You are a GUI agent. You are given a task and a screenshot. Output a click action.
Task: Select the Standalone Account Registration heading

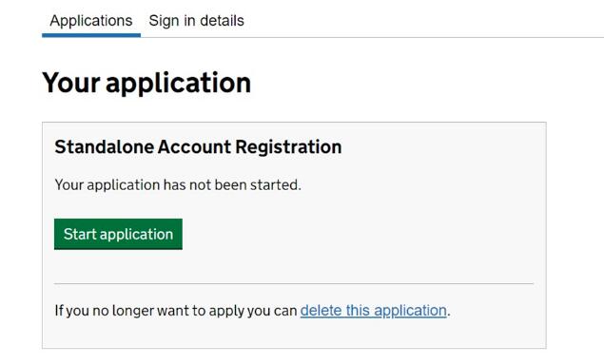click(198, 146)
